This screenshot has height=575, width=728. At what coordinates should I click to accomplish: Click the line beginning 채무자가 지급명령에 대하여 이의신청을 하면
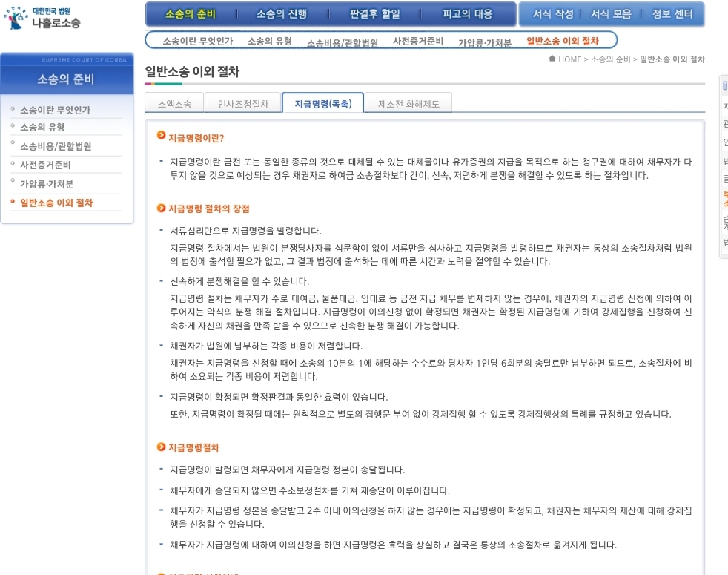coord(393,545)
